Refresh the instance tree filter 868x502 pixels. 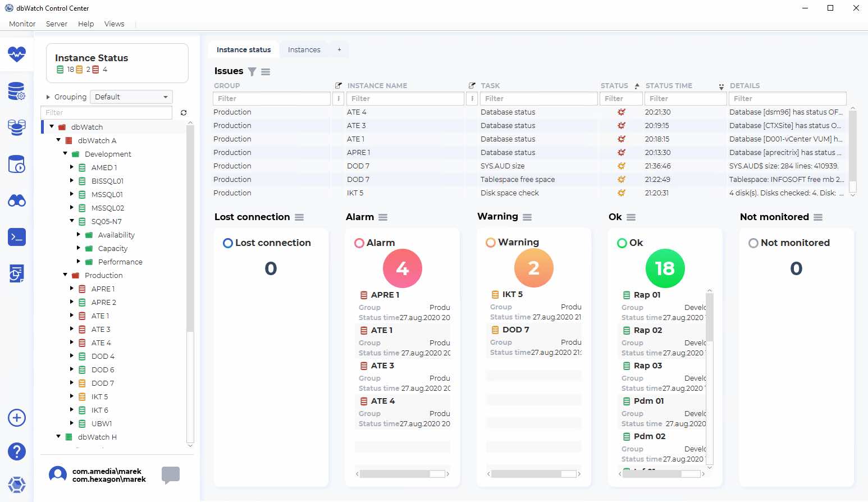click(184, 113)
